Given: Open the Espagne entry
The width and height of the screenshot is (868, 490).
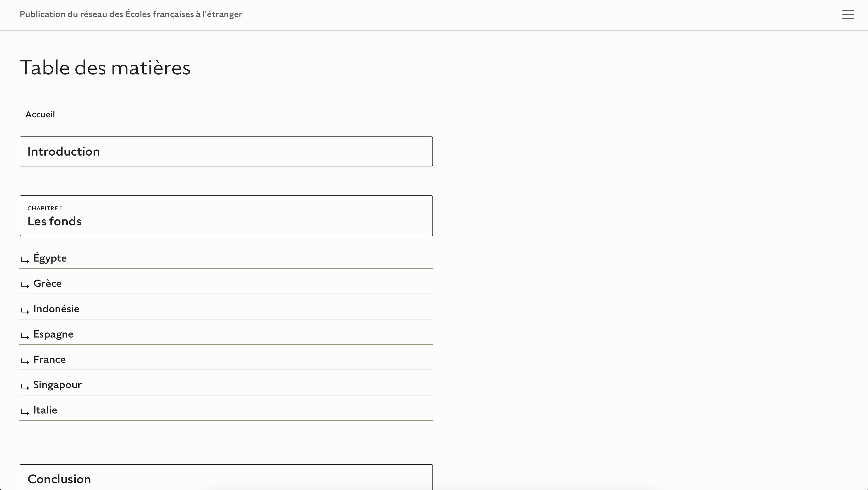Looking at the screenshot, I should [53, 334].
